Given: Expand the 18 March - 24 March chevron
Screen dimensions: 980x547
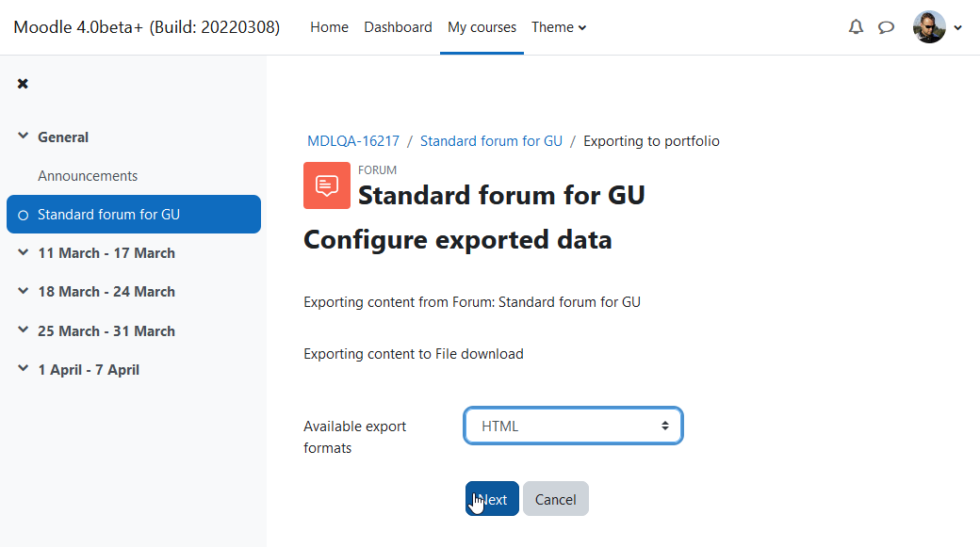Looking at the screenshot, I should pos(24,291).
